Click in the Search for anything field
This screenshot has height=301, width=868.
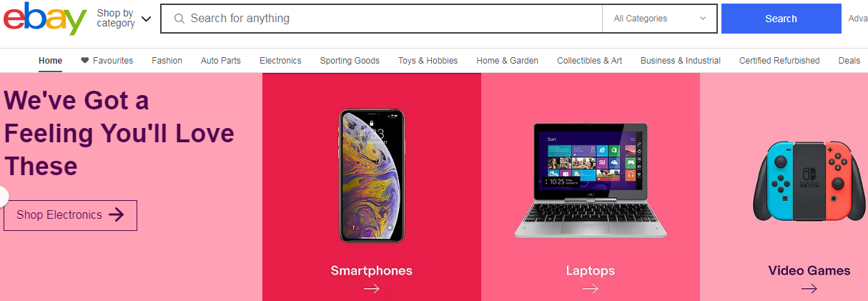(393, 19)
